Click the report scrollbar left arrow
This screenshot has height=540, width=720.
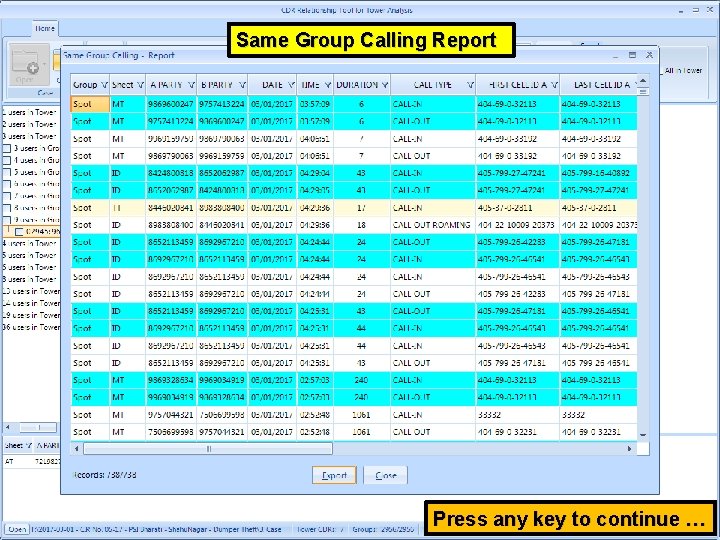[77, 449]
